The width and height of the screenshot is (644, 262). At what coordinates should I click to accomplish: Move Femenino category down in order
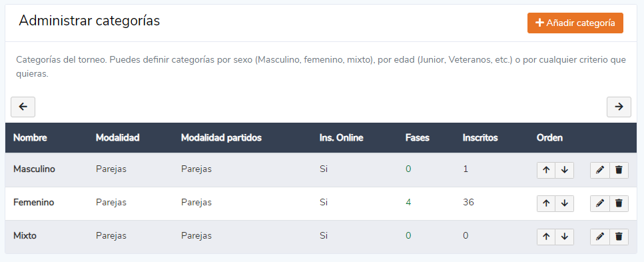pyautogui.click(x=564, y=203)
